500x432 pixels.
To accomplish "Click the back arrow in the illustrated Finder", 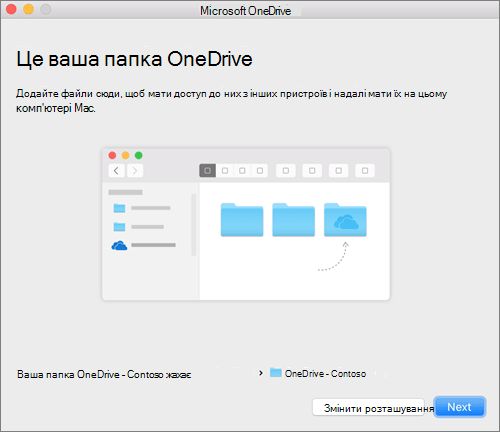I will (x=116, y=171).
